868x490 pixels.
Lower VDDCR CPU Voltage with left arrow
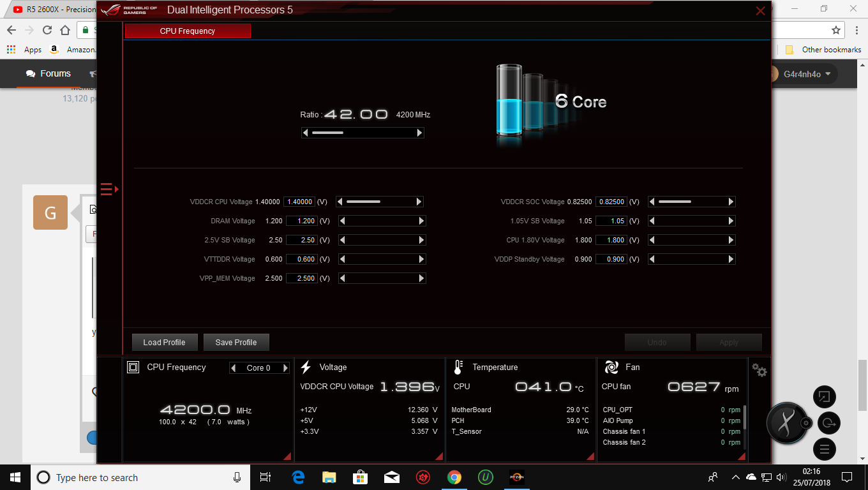[340, 202]
